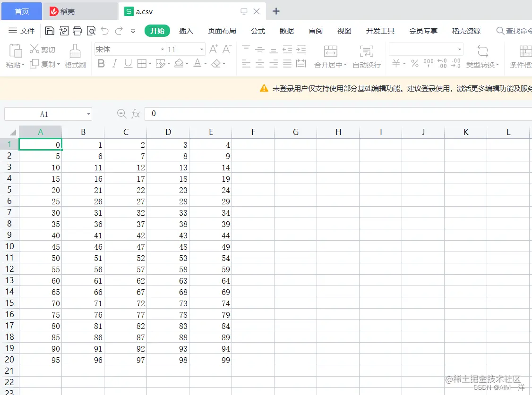Click the + new tab button
The height and width of the screenshot is (395, 532).
click(276, 11)
